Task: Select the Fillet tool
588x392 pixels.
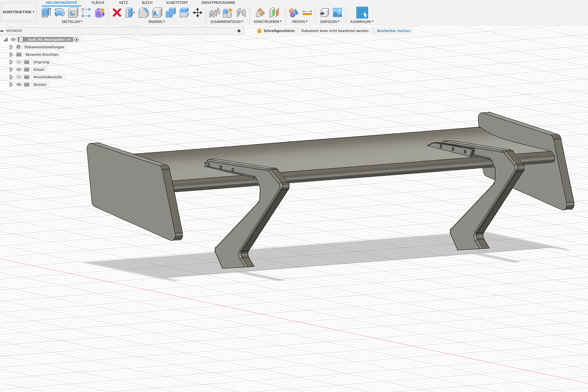Action: pos(144,13)
